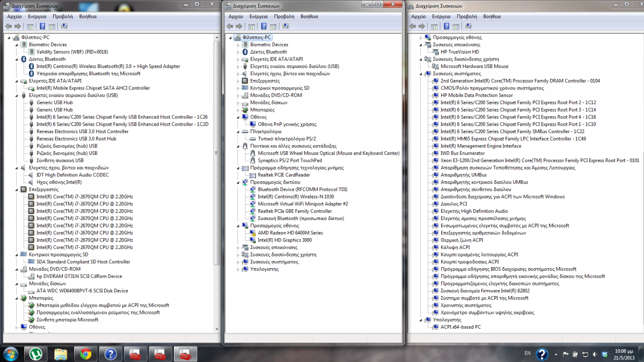Screen dimensions: 644x362
Task: Select 'Realtek PCIe GBE Family Controller'
Action: point(295,211)
